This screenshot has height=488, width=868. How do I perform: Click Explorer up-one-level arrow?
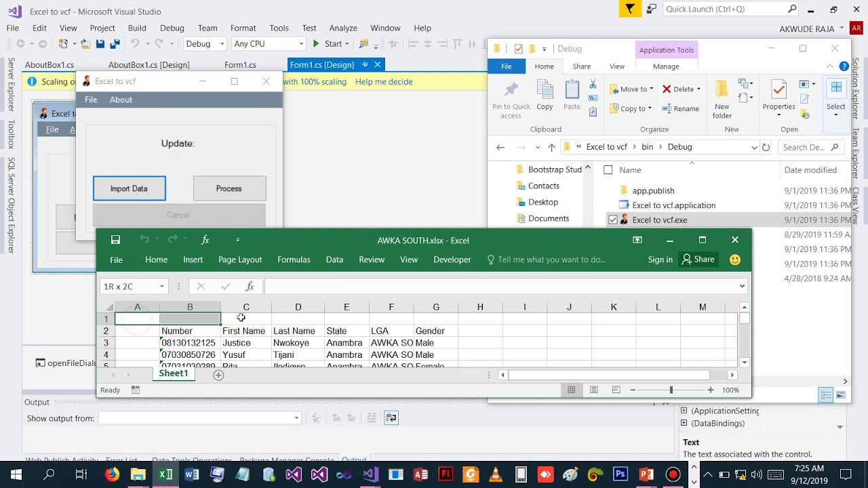[551, 147]
